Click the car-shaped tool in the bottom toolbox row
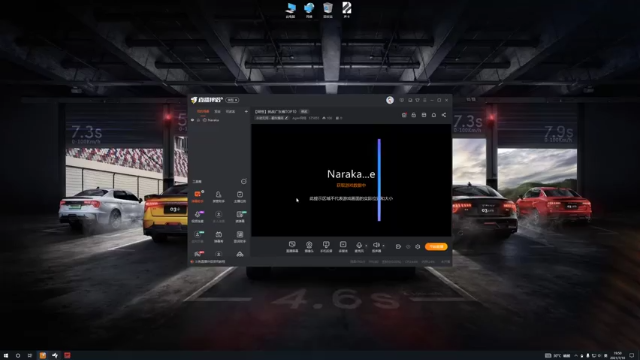This screenshot has height=360, width=640. click(240, 254)
